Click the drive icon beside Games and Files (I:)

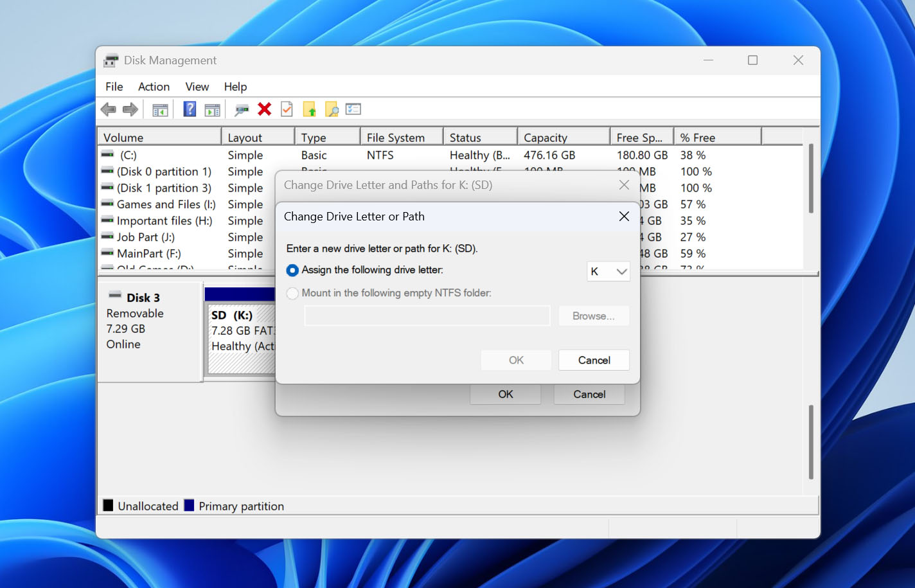(x=107, y=204)
